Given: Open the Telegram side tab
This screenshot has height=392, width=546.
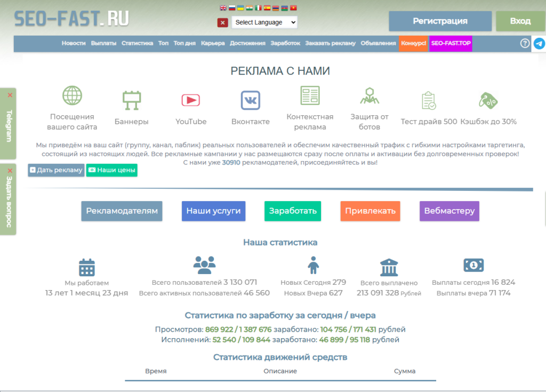Looking at the screenshot, I should pos(9,126).
